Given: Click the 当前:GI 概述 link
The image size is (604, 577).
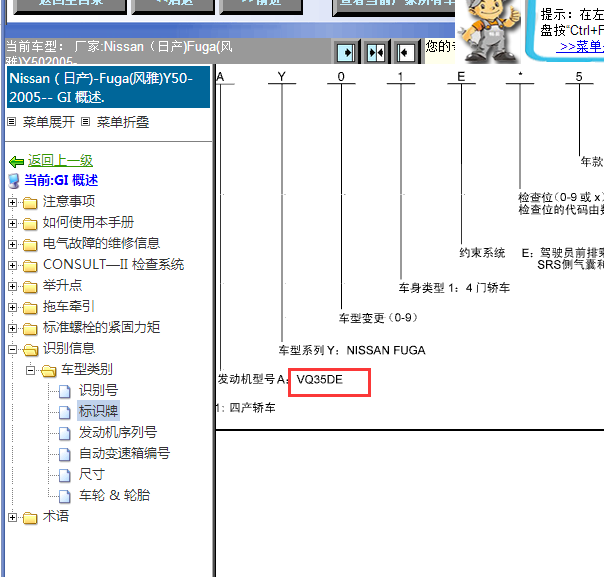Looking at the screenshot, I should (x=61, y=180).
